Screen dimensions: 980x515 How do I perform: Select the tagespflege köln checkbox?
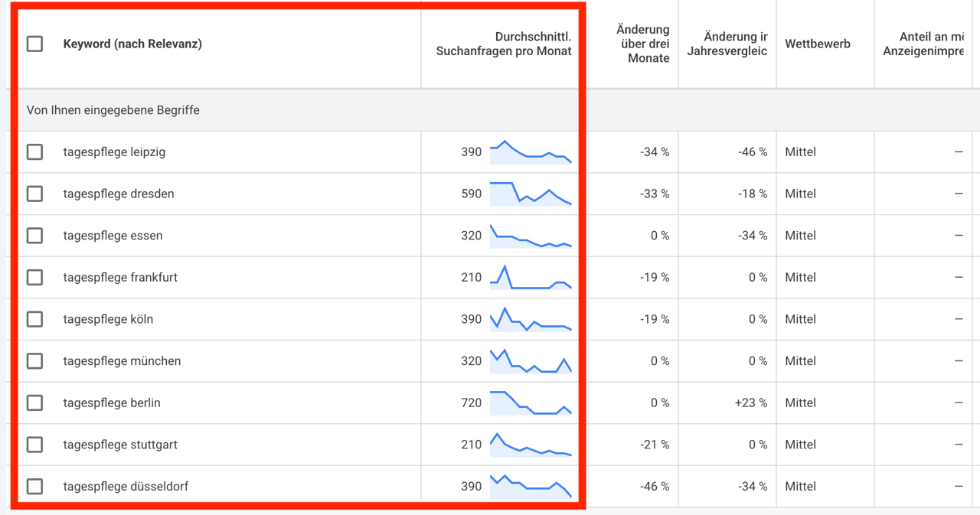coord(34,319)
